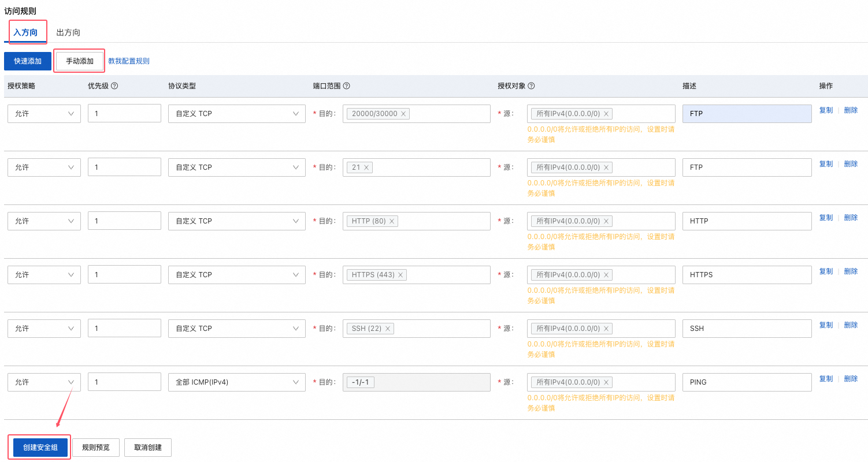Click description field containing HTTPS
Image resolution: width=868 pixels, height=462 pixels.
point(747,275)
